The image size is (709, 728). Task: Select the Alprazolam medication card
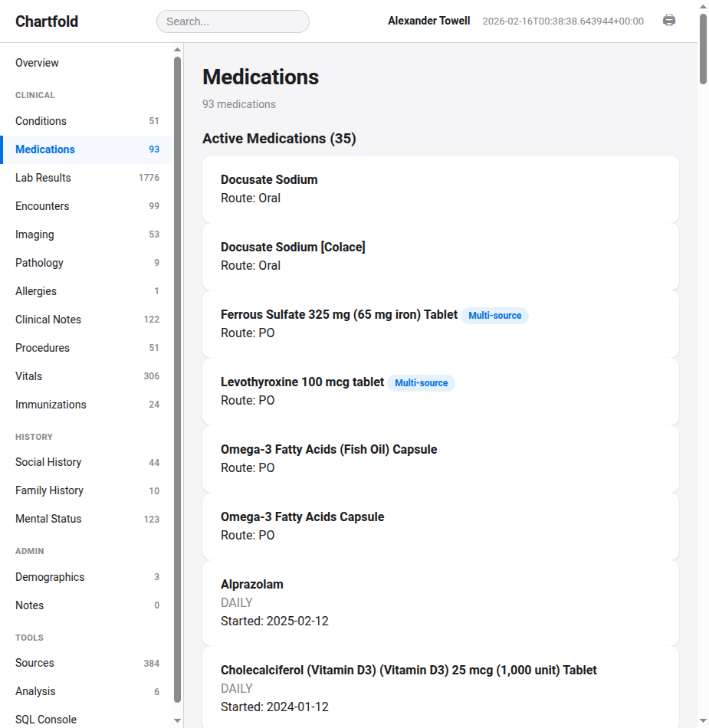(x=439, y=602)
